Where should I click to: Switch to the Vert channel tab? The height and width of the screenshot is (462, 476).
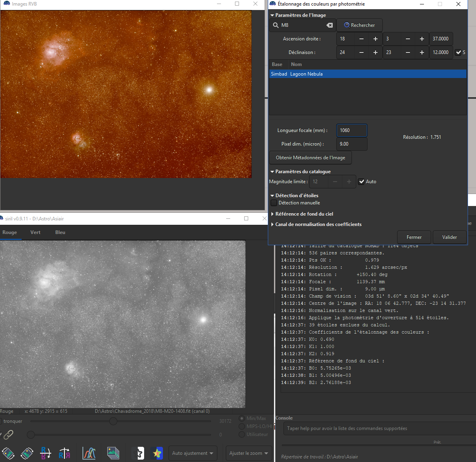click(x=35, y=232)
